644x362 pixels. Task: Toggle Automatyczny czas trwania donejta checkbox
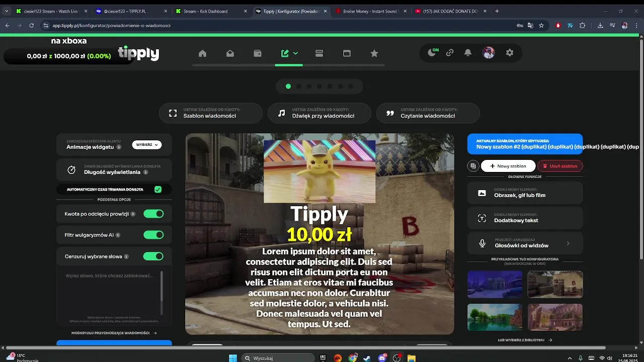click(158, 190)
